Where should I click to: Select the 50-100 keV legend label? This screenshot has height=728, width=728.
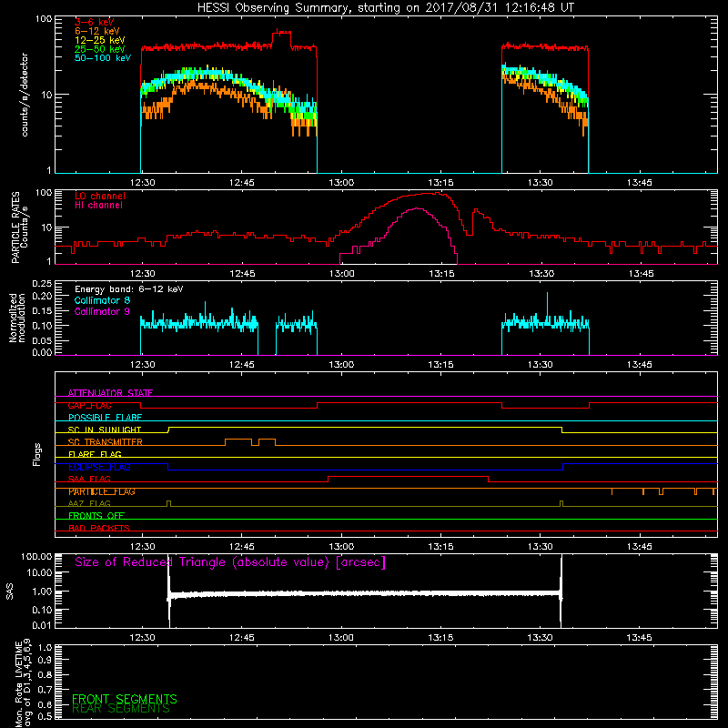(103, 58)
